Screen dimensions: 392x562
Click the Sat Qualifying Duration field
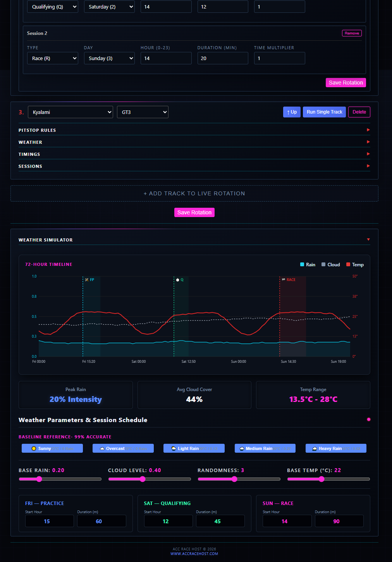(x=220, y=521)
